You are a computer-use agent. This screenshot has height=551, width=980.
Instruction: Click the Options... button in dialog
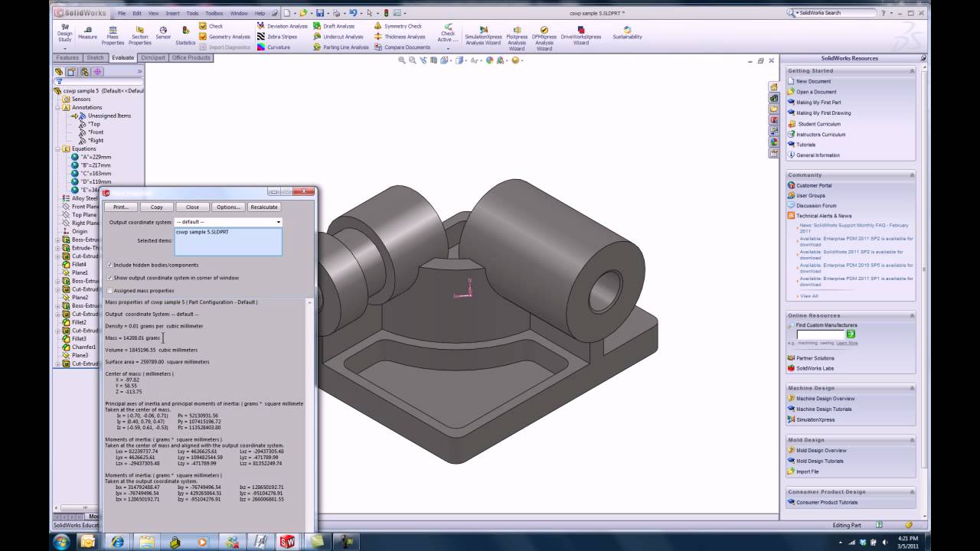228,207
